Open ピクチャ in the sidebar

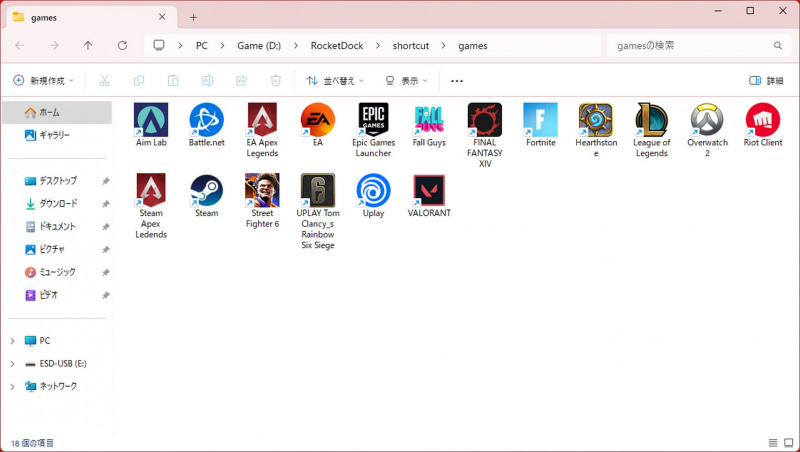click(x=57, y=249)
